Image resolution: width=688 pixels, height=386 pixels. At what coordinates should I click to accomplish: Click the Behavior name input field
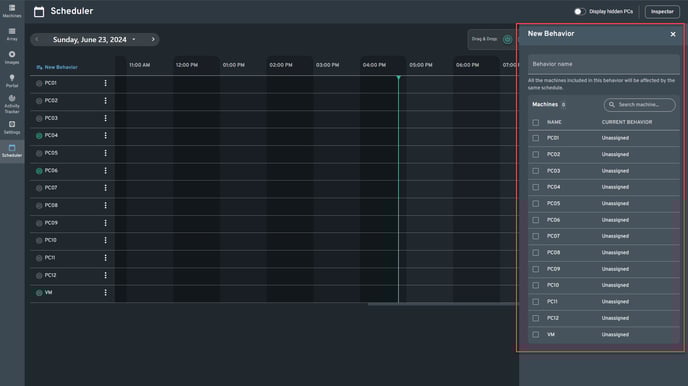pyautogui.click(x=604, y=64)
